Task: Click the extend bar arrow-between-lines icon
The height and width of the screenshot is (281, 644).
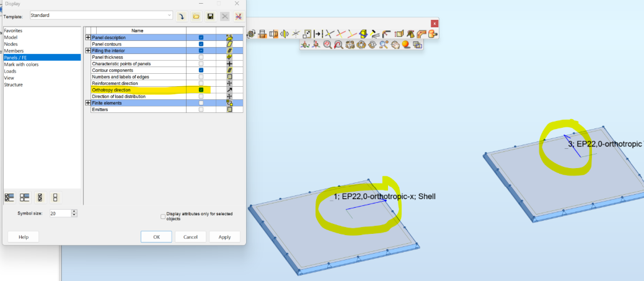Action: (319, 33)
